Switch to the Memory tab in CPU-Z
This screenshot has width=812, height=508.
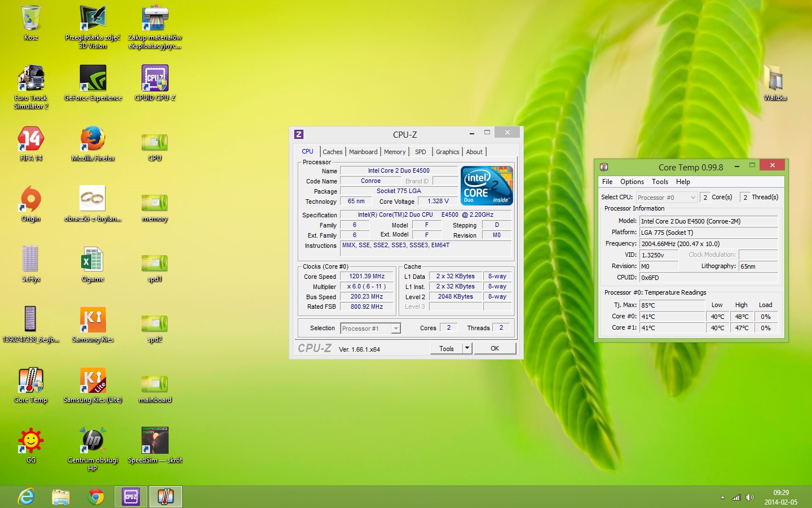(x=395, y=152)
